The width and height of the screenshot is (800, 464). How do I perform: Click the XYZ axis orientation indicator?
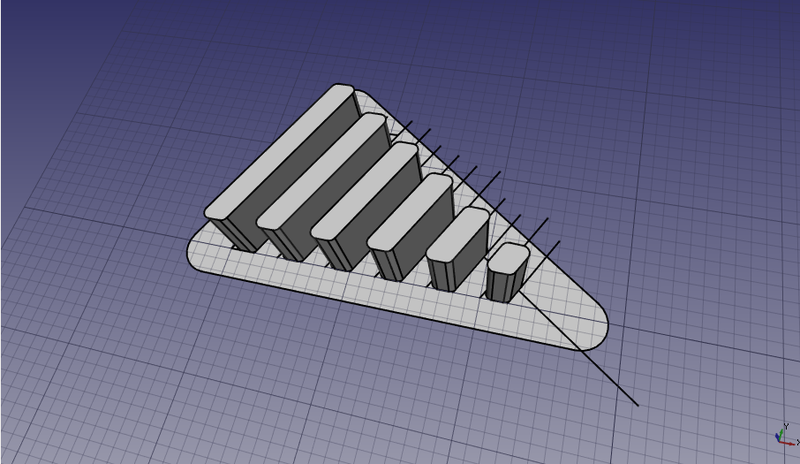782,438
